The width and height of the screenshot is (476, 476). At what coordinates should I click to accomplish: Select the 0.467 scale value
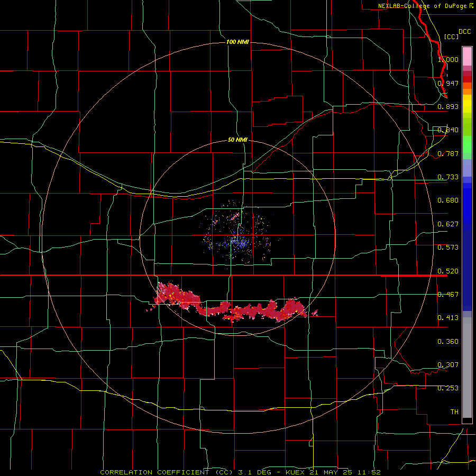[x=448, y=295]
